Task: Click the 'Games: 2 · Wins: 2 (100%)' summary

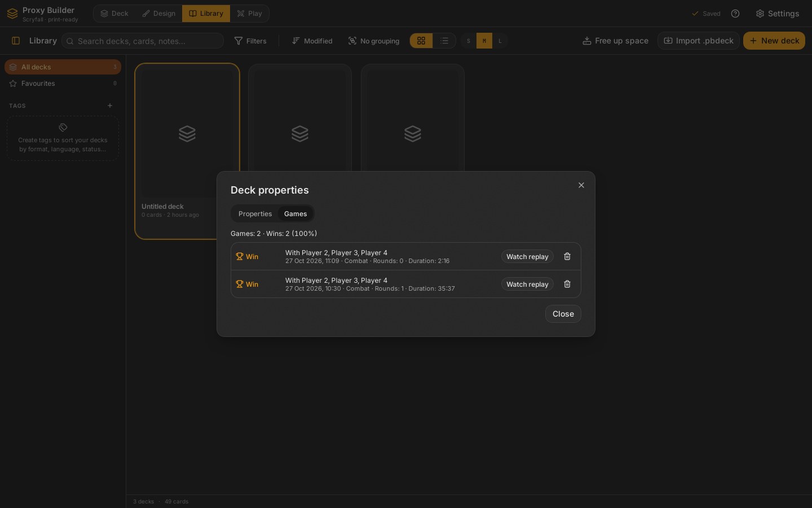Action: click(274, 234)
